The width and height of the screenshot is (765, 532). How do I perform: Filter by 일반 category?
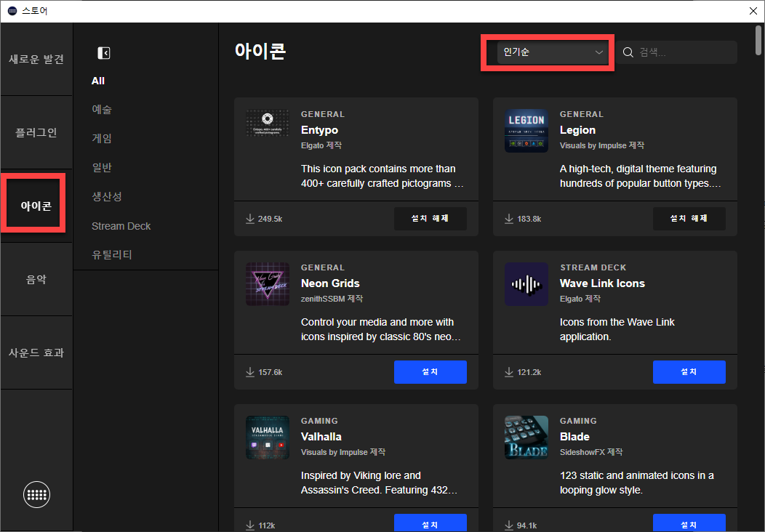point(102,168)
